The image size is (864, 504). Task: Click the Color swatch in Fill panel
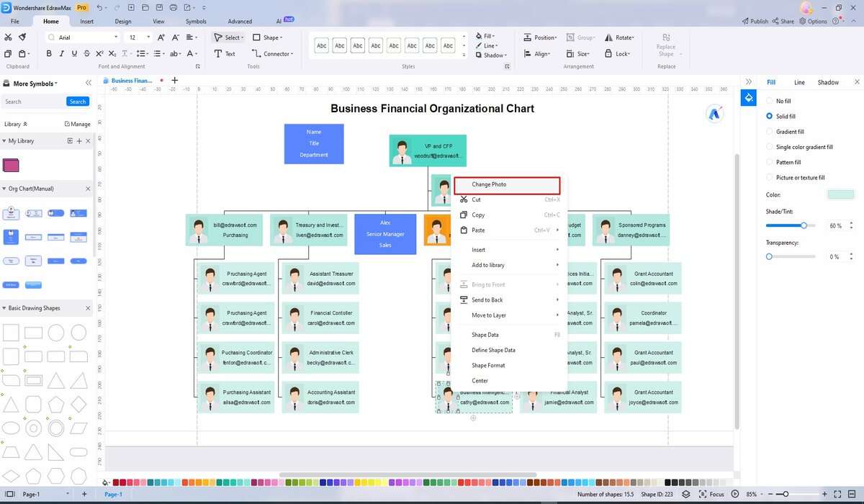[840, 194]
